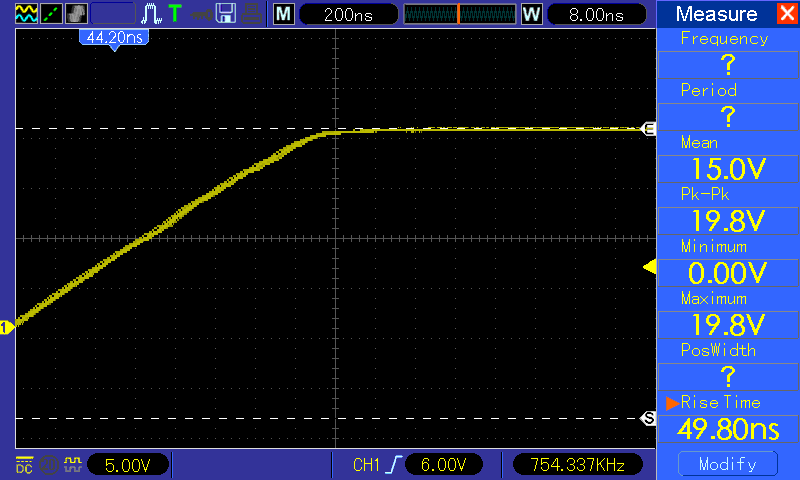Click the waveform memory position bar

coord(460,14)
